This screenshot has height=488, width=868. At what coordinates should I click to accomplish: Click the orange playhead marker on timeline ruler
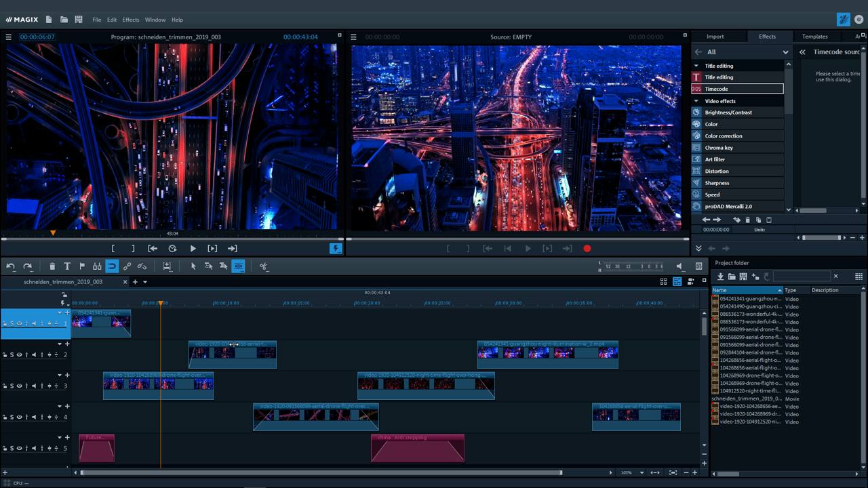pyautogui.click(x=161, y=303)
